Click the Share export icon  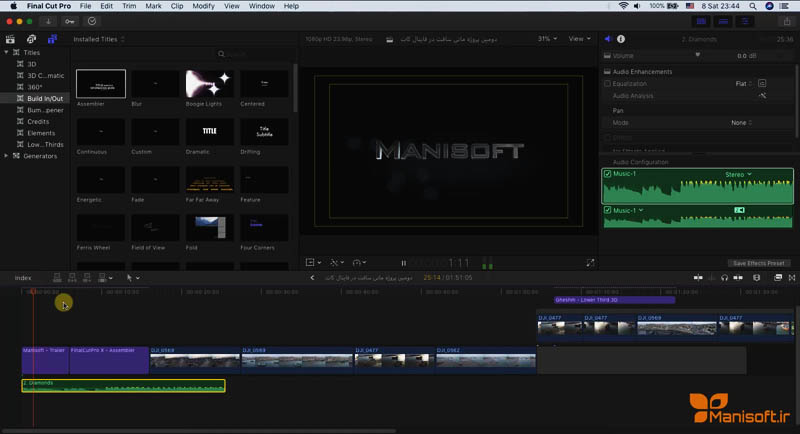[787, 21]
